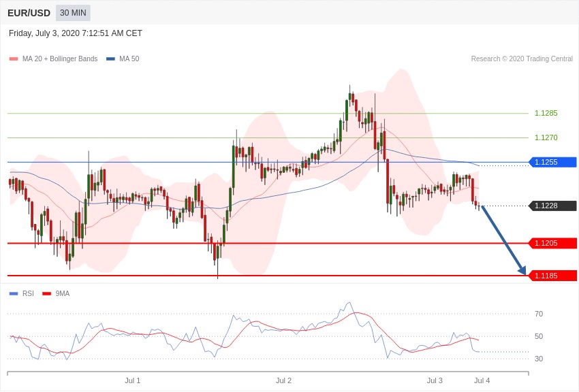Toggle the 9MA legend entry
Viewport: 579px width, 392px height.
(56, 294)
